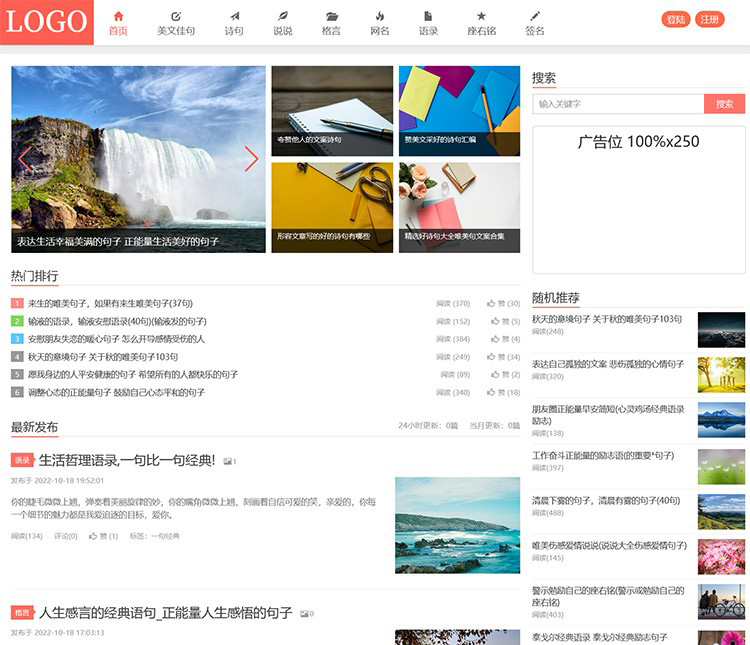Click the 首页 home icon in navigation
The width and height of the screenshot is (750, 645).
pos(118,17)
